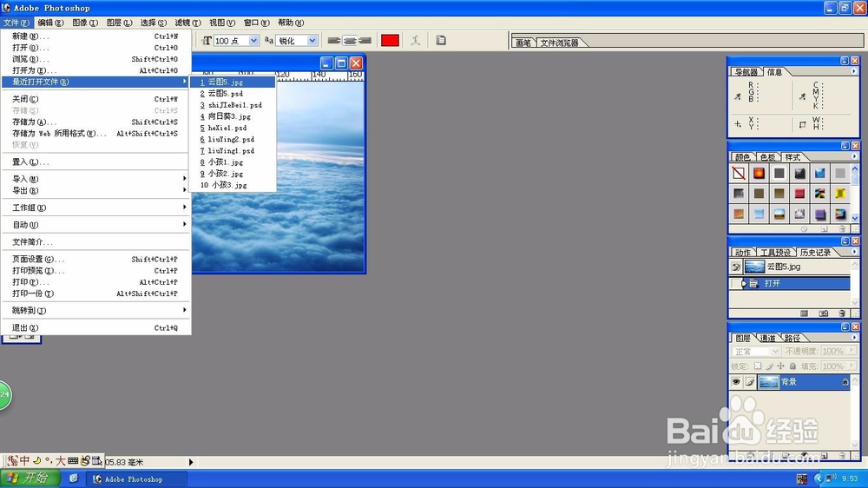Click the Windows 开始 start button
The height and width of the screenshot is (488, 868).
tap(30, 478)
